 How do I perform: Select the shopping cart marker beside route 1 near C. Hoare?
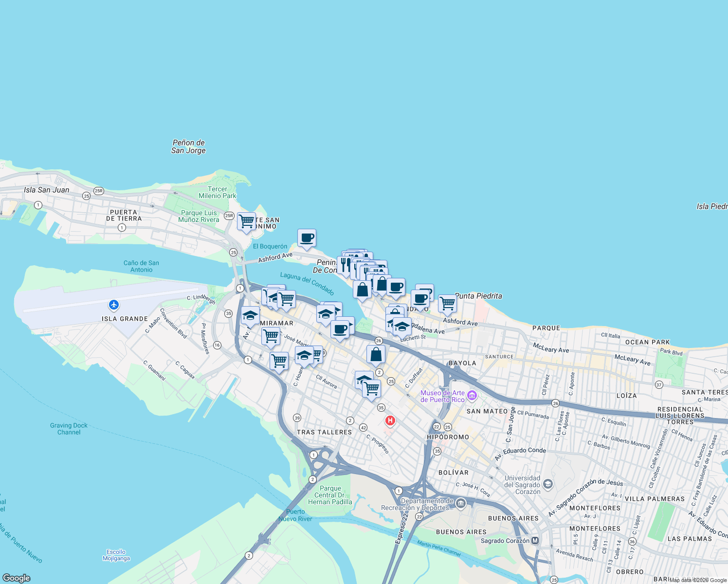click(x=279, y=362)
